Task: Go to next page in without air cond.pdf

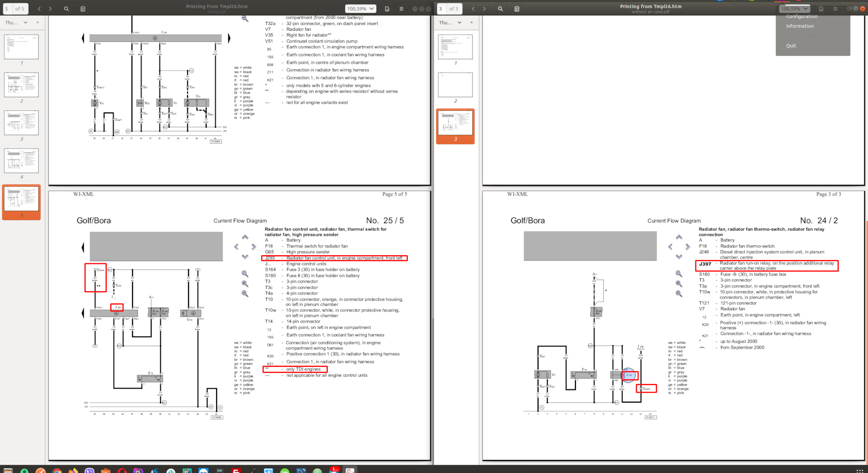Action: [484, 9]
